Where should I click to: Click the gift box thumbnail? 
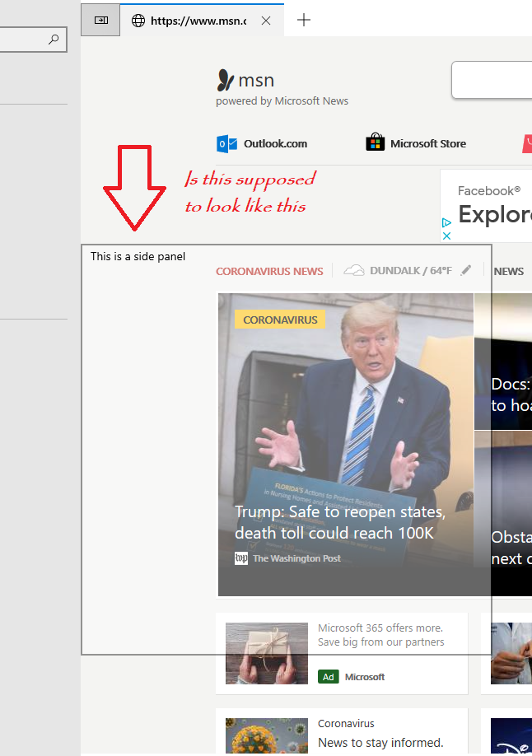tap(267, 653)
